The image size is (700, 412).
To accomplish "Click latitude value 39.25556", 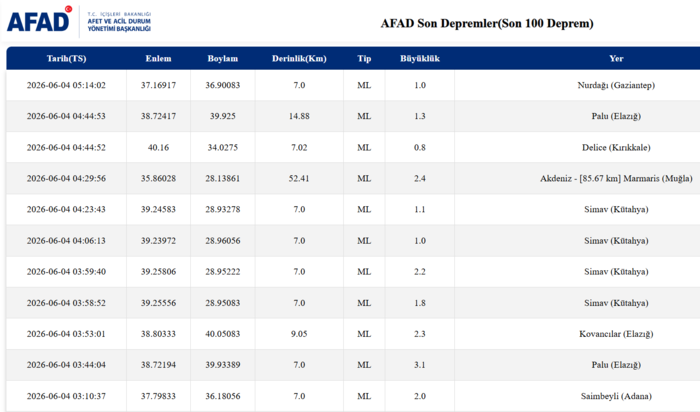I will pos(158,303).
